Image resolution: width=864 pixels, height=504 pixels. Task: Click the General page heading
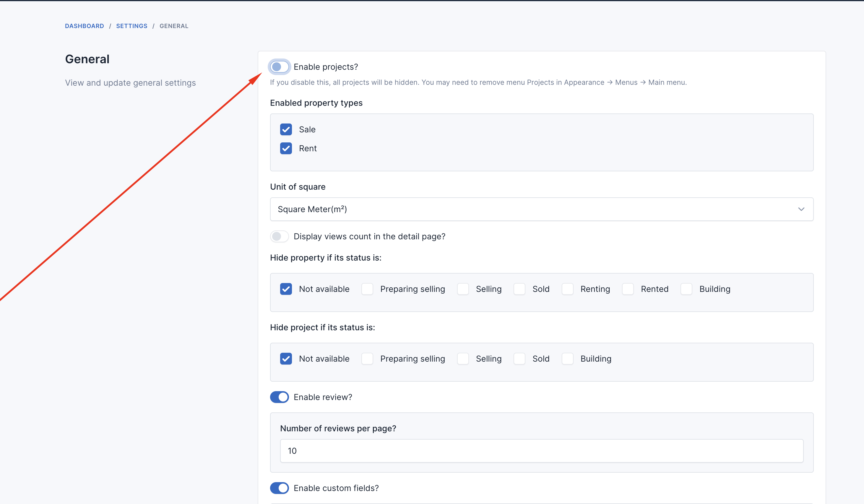[x=87, y=59]
